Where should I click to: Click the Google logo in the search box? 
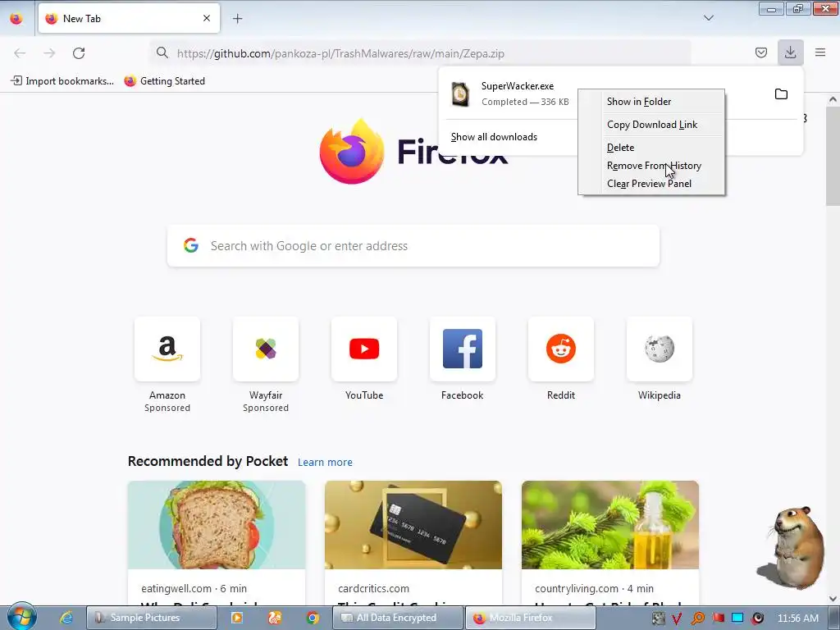[191, 246]
